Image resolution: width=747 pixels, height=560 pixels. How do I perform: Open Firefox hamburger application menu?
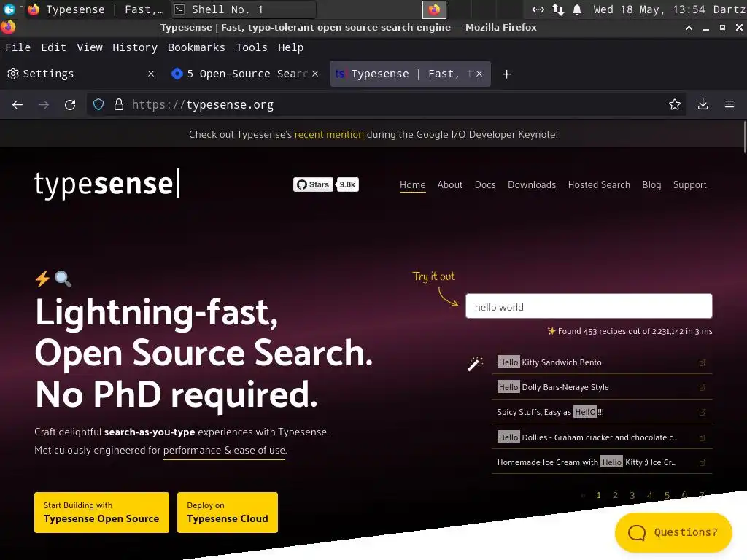click(729, 104)
